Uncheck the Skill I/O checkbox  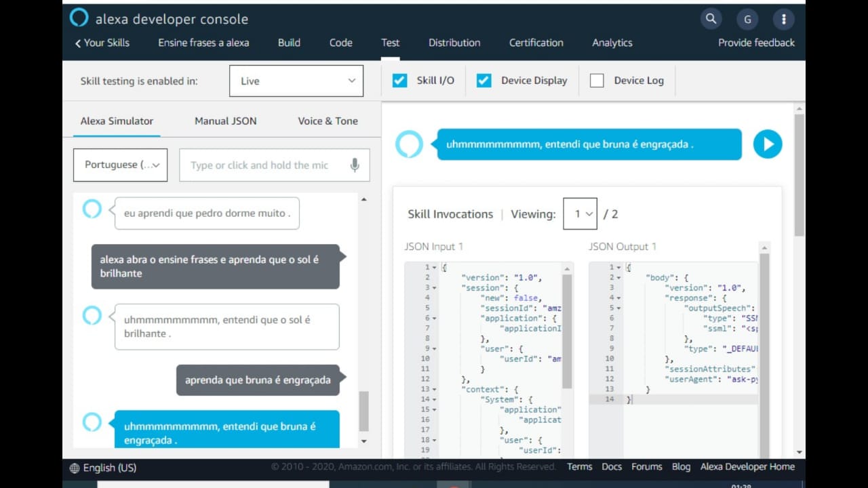[x=400, y=80]
